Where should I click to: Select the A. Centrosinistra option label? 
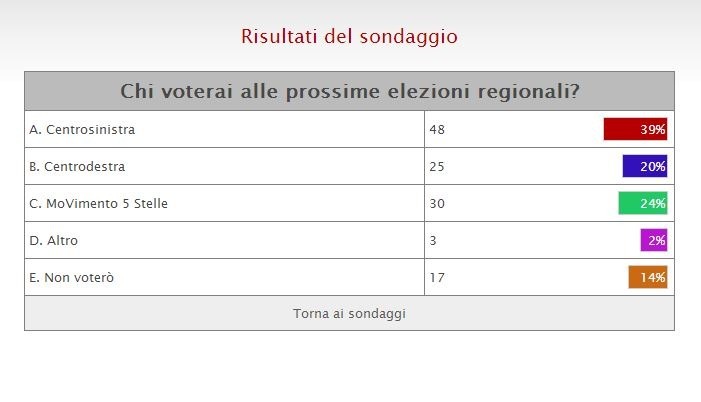click(82, 129)
